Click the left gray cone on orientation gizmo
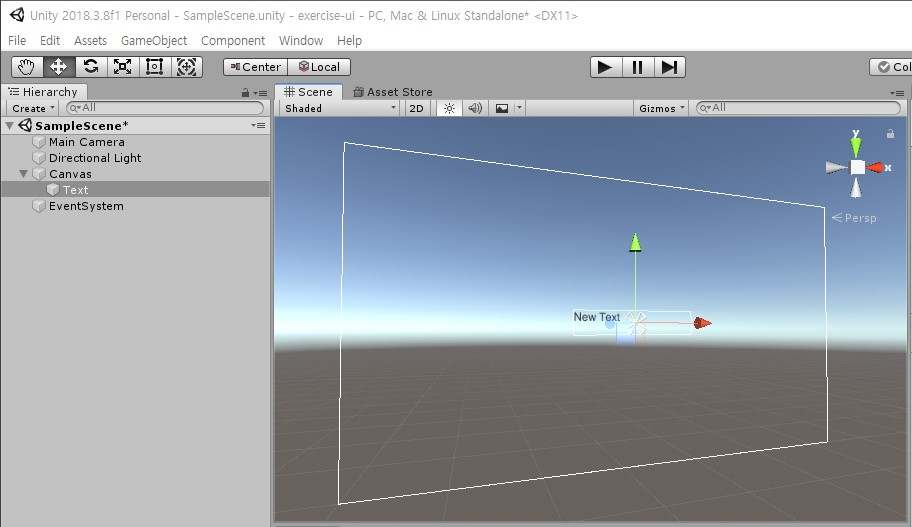The height and width of the screenshot is (527, 912). (x=837, y=168)
